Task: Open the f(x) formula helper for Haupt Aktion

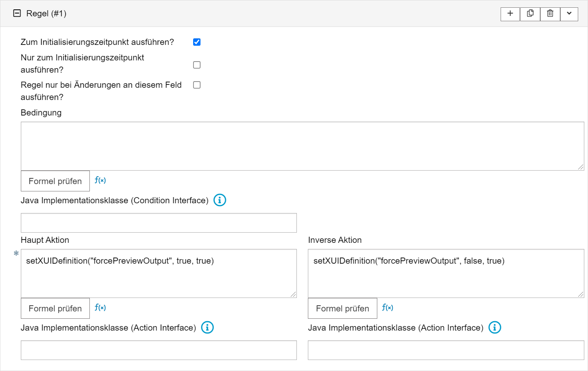Action: pos(100,308)
